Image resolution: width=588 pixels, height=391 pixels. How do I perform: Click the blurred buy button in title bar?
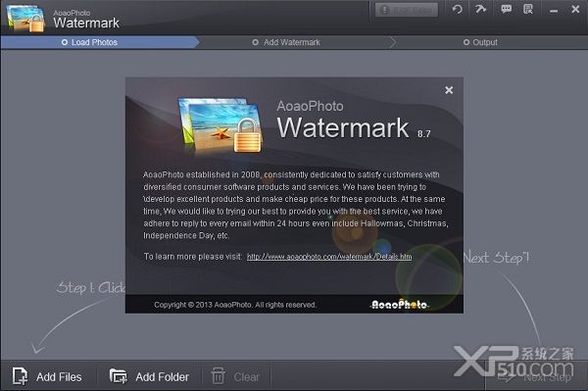point(407,10)
